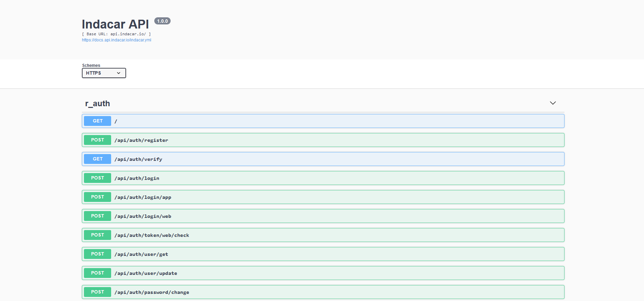
Task: Click POST badge for /api/auth/login/web
Action: pyautogui.click(x=98, y=216)
